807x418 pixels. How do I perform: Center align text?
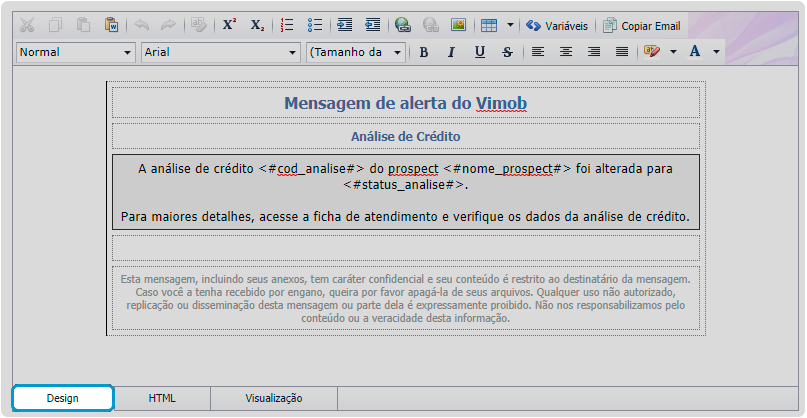[x=566, y=52]
